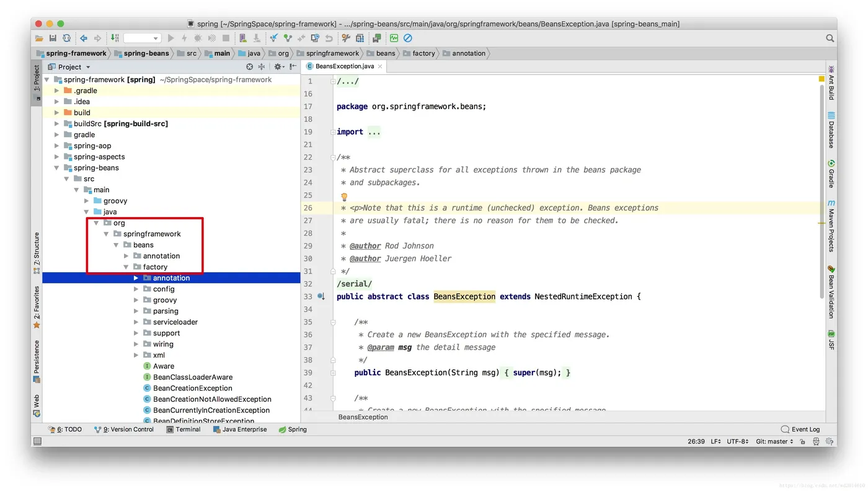Click the VCS update project icon
Image resolution: width=868 pixels, height=491 pixels.
[x=274, y=38]
